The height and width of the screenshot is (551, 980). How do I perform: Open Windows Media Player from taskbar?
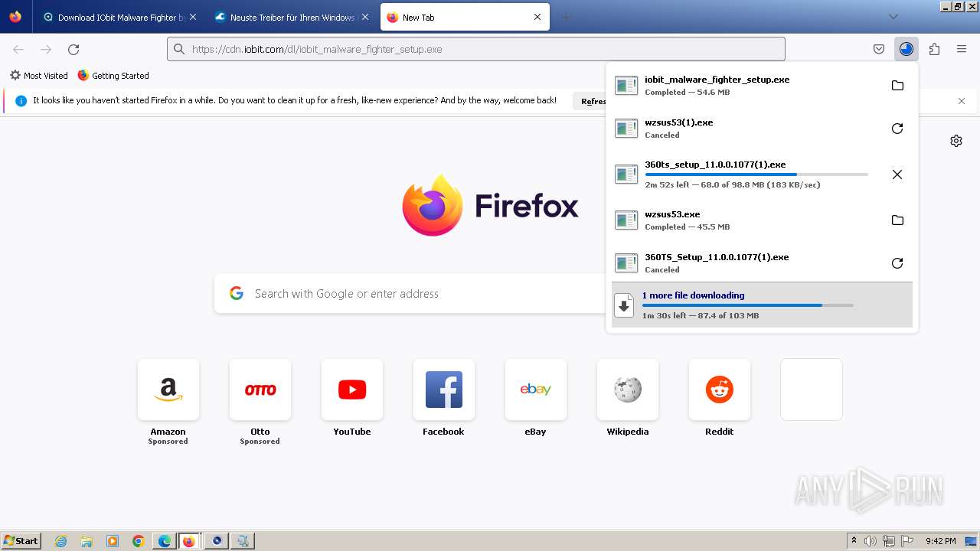[113, 541]
